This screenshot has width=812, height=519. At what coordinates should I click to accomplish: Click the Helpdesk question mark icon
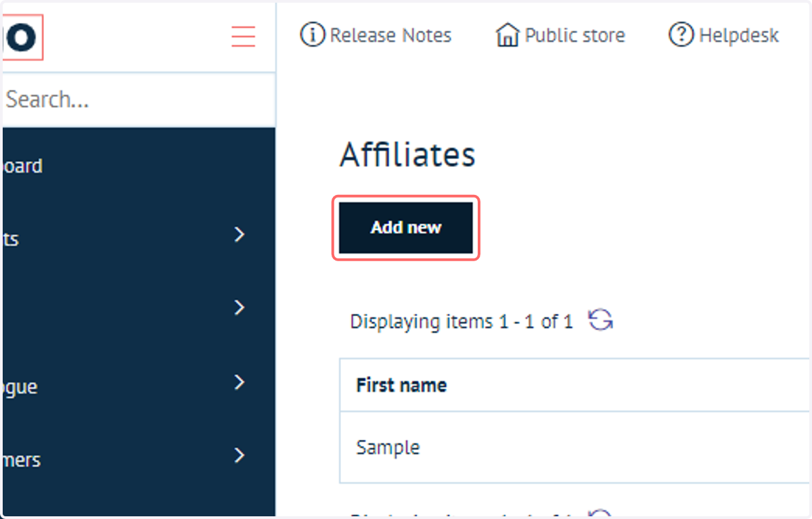[681, 35]
